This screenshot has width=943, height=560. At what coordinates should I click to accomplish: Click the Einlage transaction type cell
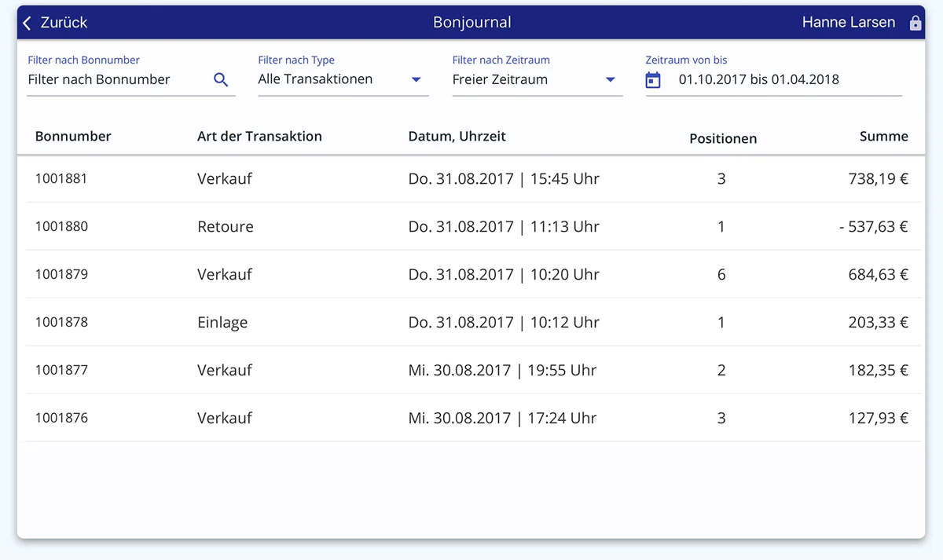point(222,322)
